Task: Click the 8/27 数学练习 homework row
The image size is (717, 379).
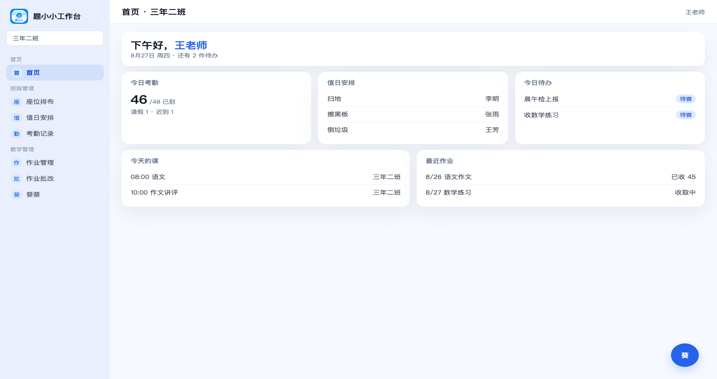Action: point(560,192)
